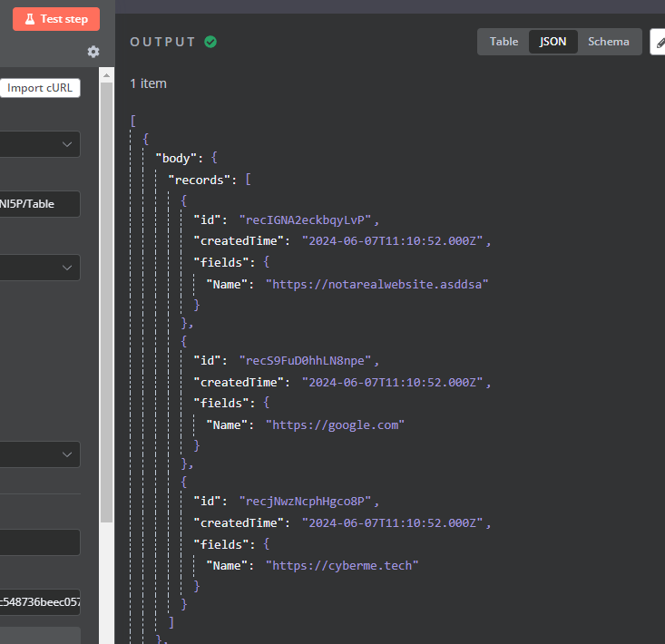The height and width of the screenshot is (644, 665).
Task: Click the Import cURL button
Action: [x=40, y=88]
